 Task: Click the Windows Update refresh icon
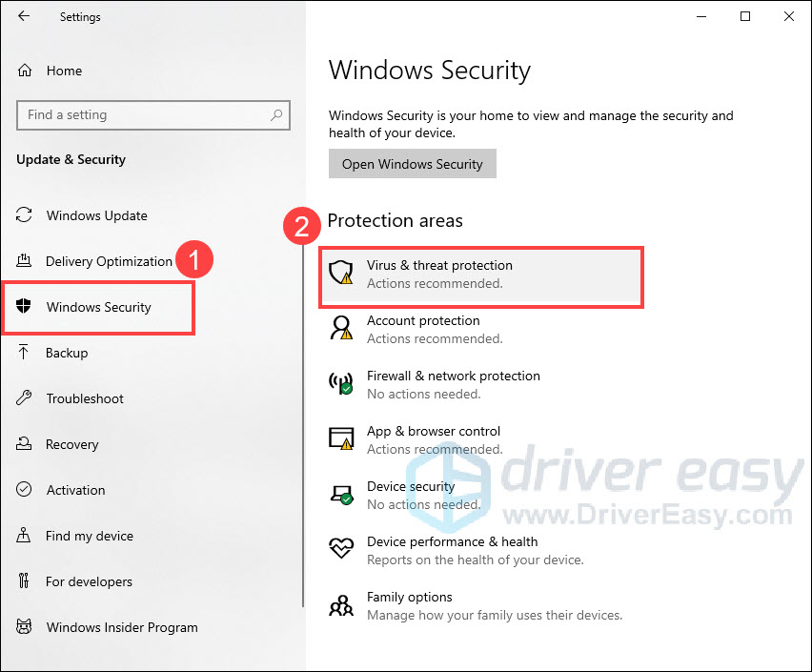click(x=24, y=215)
